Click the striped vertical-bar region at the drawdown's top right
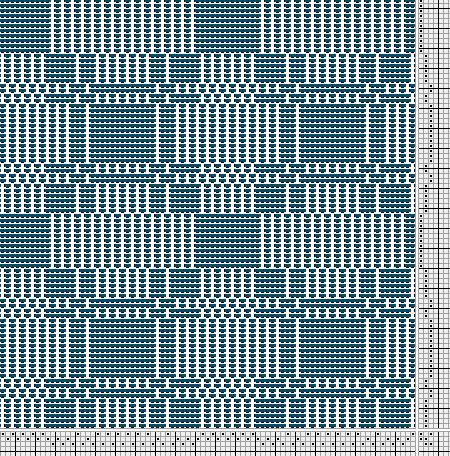450x456 pixels. pyautogui.click(x=340, y=26)
